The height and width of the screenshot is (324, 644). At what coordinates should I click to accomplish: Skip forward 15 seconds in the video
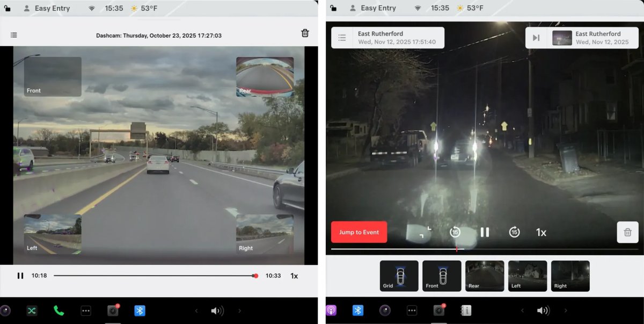(514, 232)
